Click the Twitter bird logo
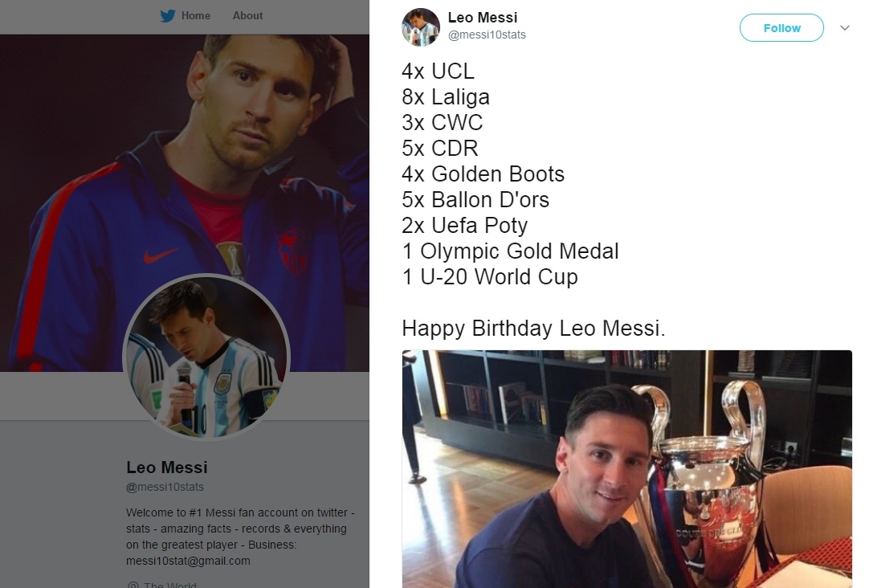 coord(168,15)
